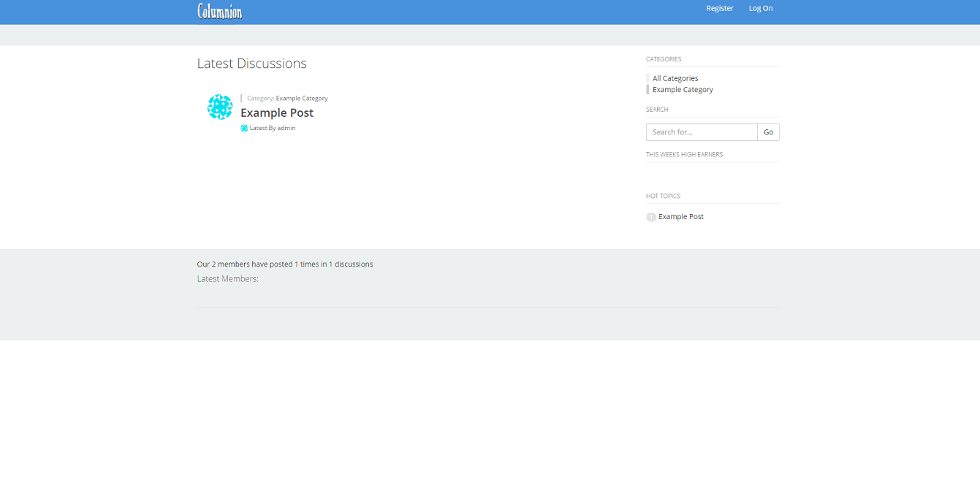Click the This Weeks High Earners heading
This screenshot has width=980, height=488.
tap(684, 155)
